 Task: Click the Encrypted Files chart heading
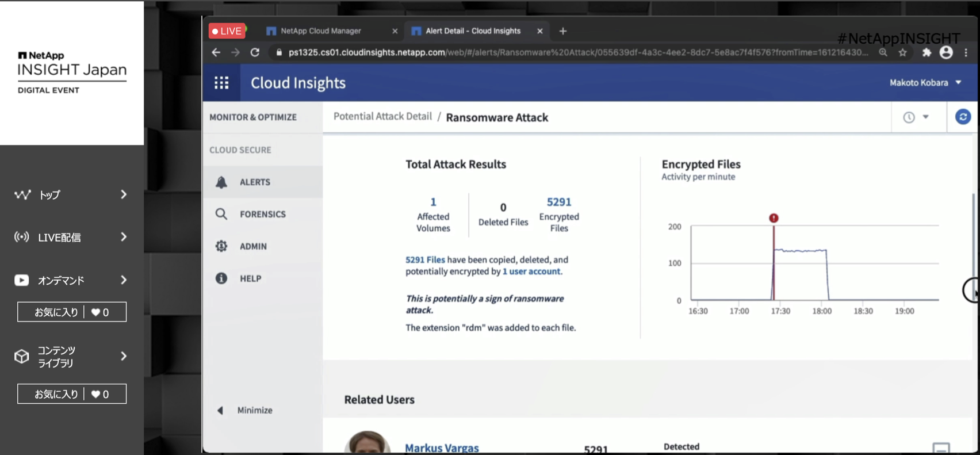click(701, 165)
